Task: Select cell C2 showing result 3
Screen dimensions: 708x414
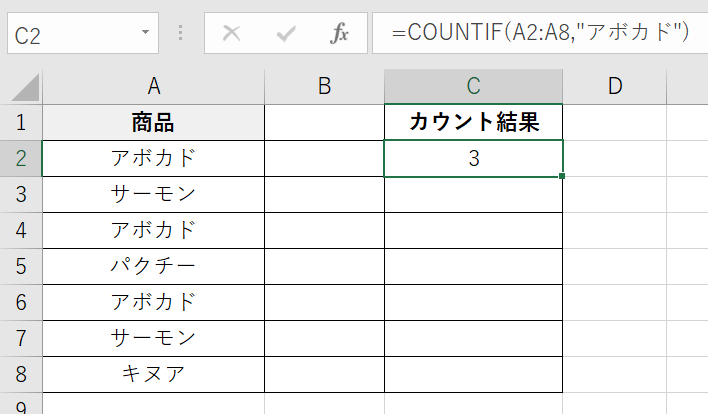Action: (x=473, y=159)
